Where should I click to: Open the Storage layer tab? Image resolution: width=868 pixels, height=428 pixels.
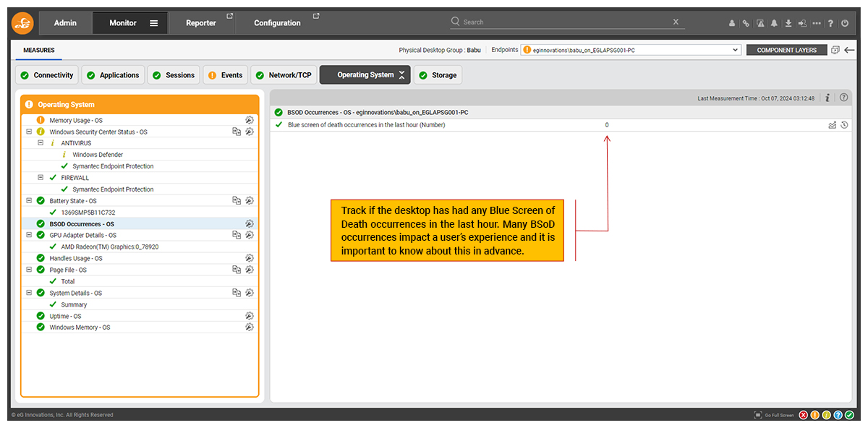click(438, 75)
